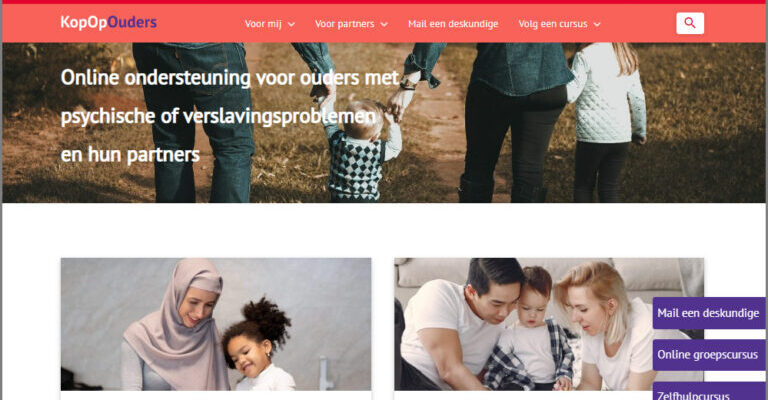This screenshot has height=400, width=768.
Task: Click the 'en hun partners' headline line
Action: [130, 155]
